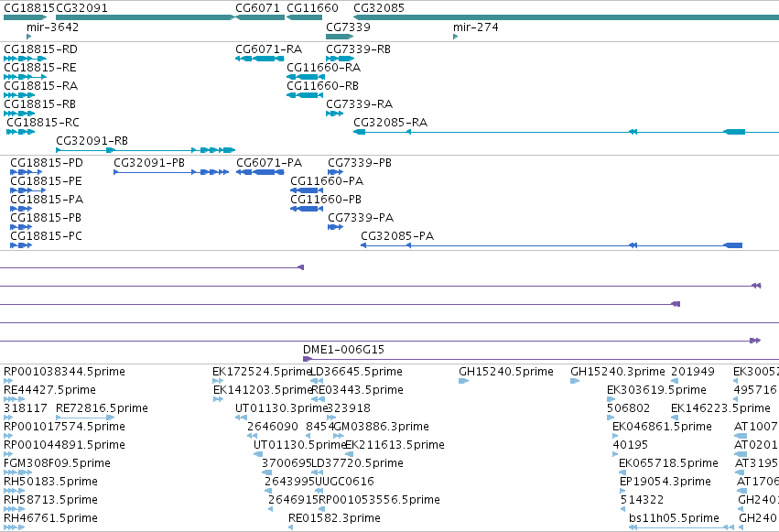Select transcript CG18815-RD

[40, 49]
